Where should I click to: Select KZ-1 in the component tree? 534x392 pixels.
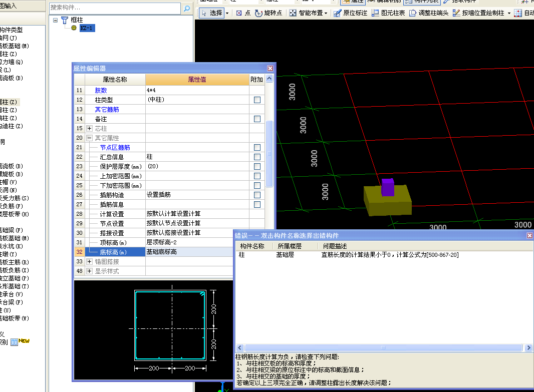(86, 28)
